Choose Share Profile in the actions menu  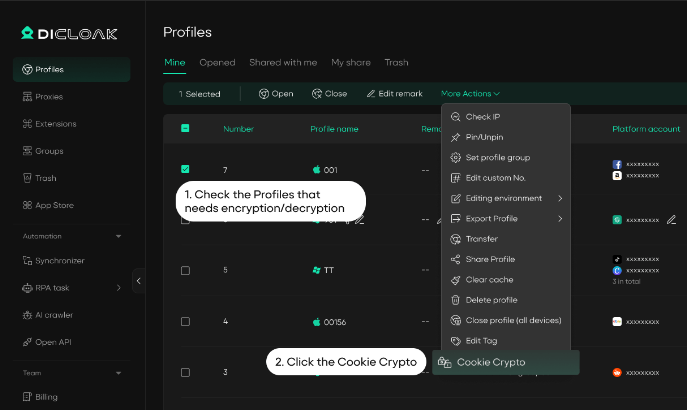490,259
